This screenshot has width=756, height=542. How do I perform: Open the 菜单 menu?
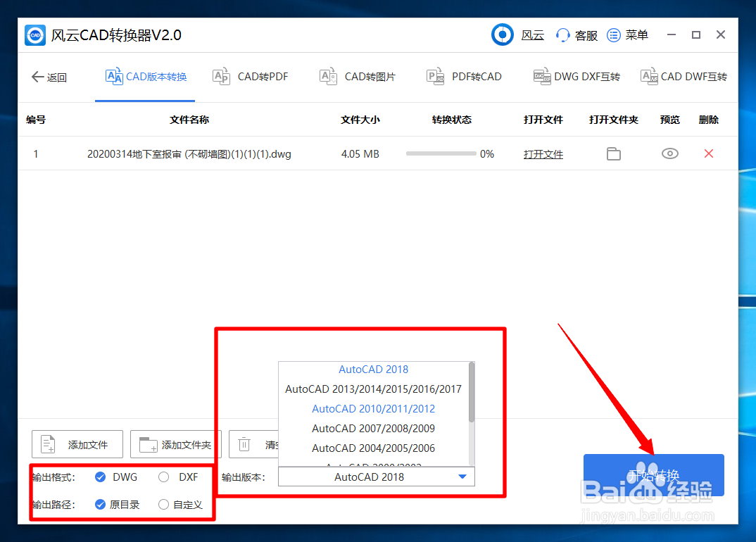pos(627,35)
